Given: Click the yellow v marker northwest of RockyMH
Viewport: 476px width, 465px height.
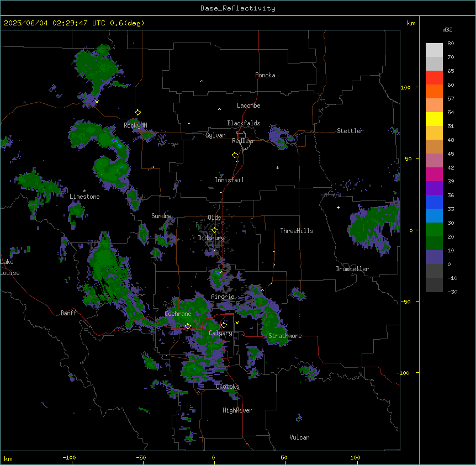Looking at the screenshot, I should [97, 102].
